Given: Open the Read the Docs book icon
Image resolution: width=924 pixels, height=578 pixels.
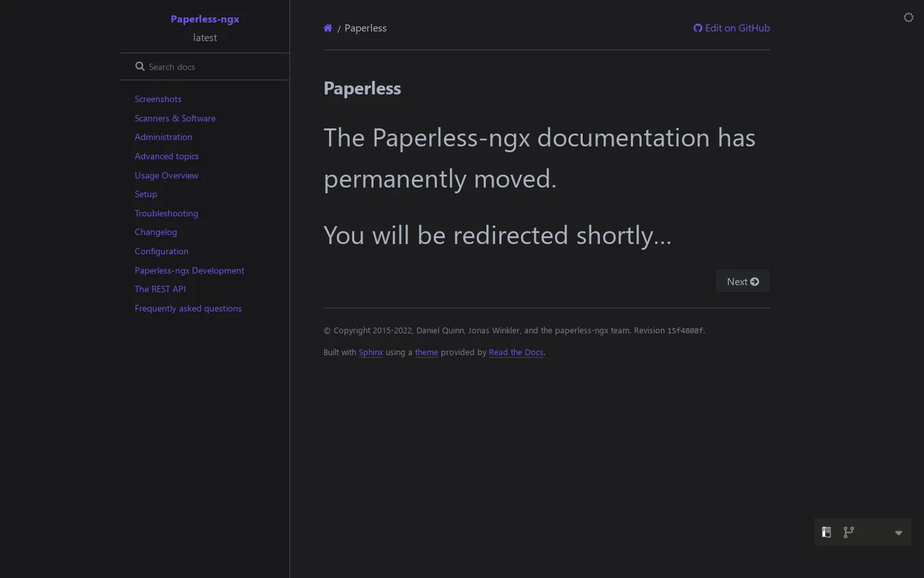Looking at the screenshot, I should (826, 532).
